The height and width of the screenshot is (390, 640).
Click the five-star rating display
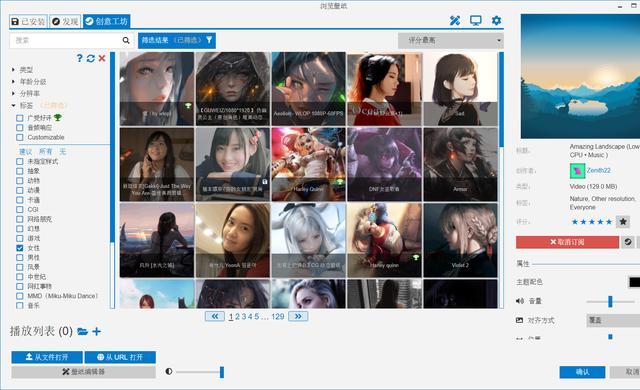(591, 222)
